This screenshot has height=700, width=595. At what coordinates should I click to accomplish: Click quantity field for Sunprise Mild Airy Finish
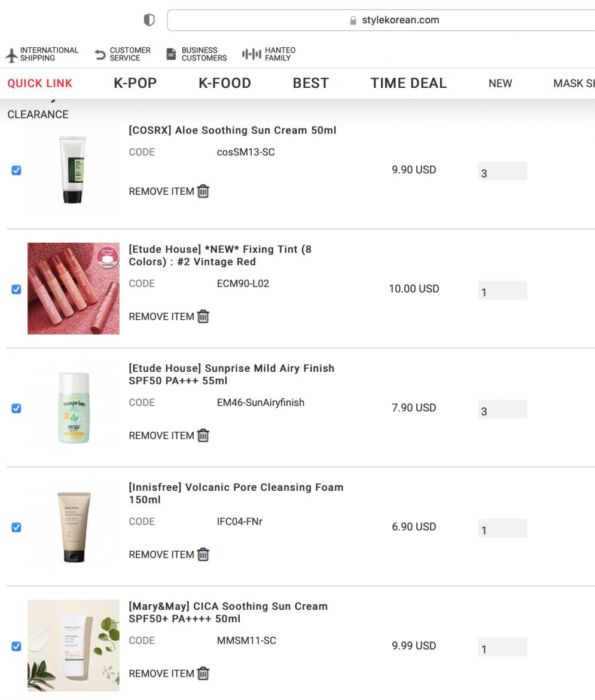502,409
